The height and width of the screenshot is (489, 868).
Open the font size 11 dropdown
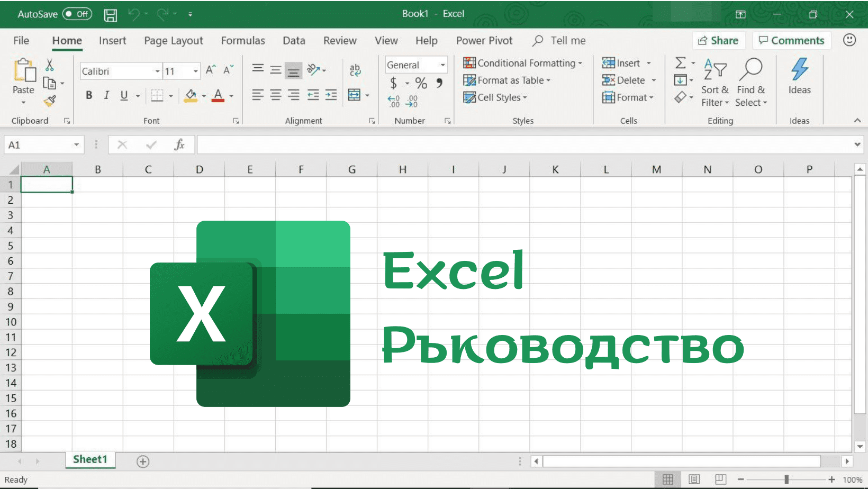[x=196, y=71]
